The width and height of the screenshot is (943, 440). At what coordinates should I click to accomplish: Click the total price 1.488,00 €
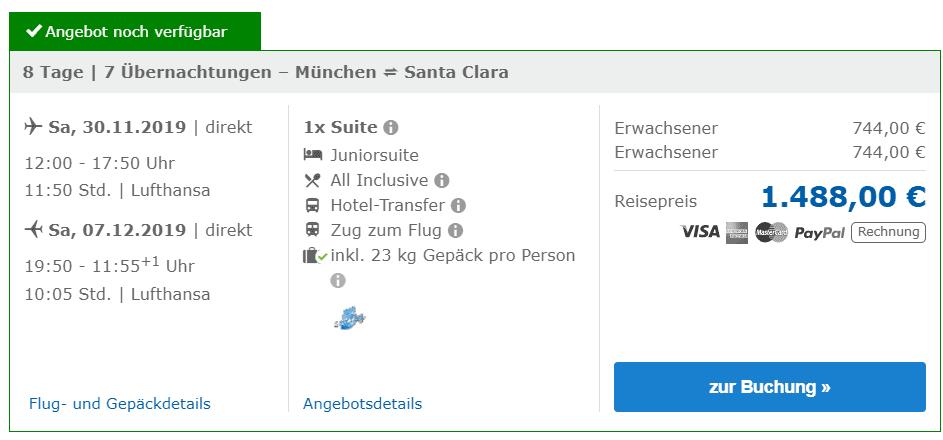tap(843, 197)
